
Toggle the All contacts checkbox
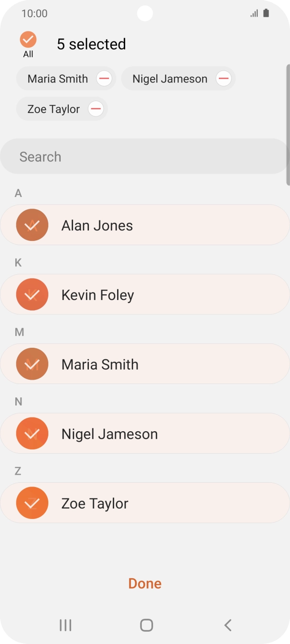(28, 40)
